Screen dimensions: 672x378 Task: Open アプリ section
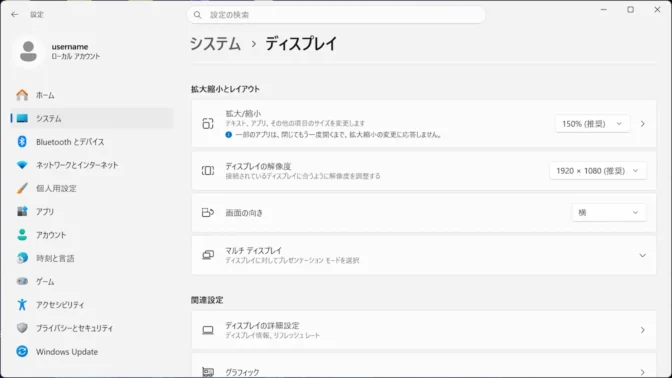tap(92, 212)
